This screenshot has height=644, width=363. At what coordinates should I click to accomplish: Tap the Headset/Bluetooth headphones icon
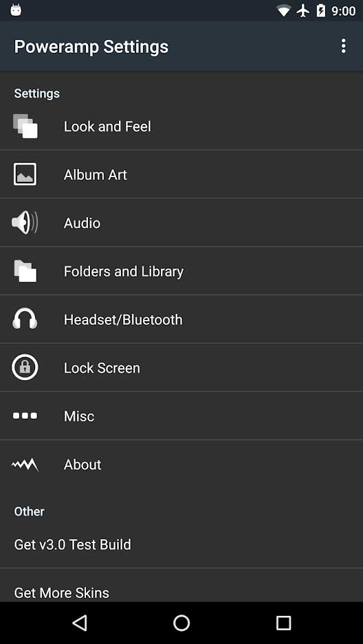[25, 319]
